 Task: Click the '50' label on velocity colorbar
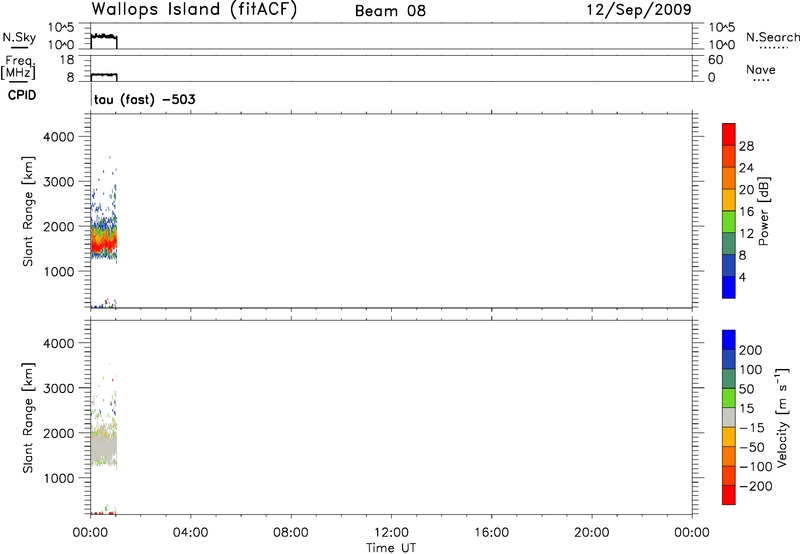click(746, 389)
